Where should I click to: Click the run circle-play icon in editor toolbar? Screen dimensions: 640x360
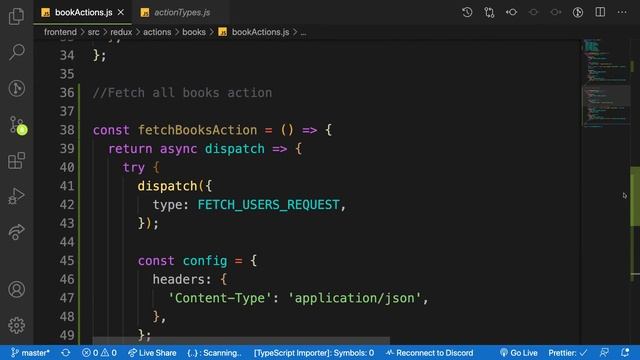[578, 12]
